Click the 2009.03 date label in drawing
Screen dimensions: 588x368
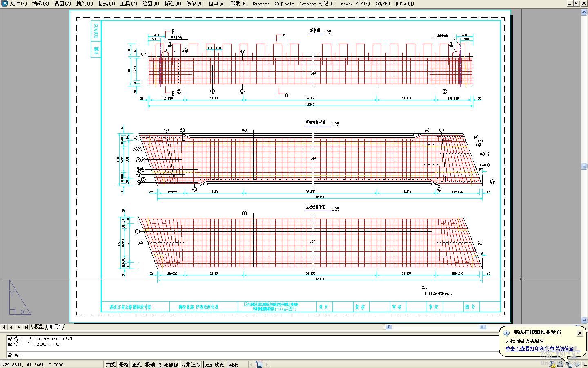coord(96,31)
